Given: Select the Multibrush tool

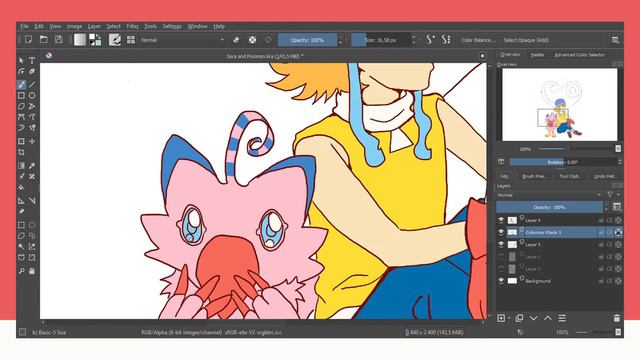Looking at the screenshot, I should click(x=32, y=128).
